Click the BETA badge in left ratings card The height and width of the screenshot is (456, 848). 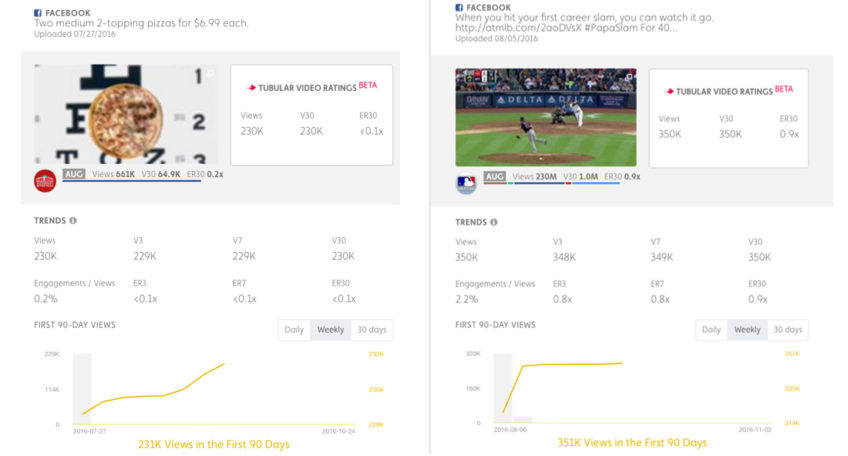pos(367,85)
